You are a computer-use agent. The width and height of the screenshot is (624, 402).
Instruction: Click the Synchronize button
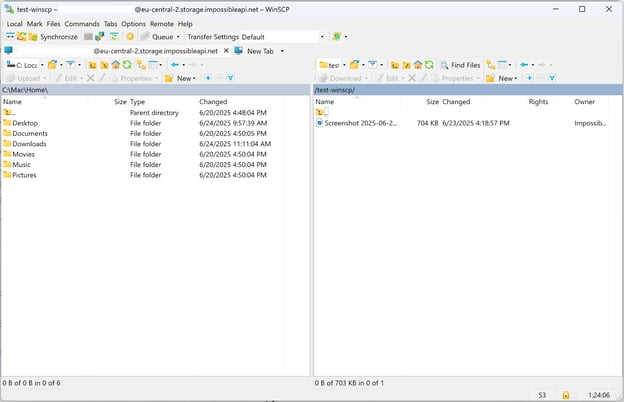point(54,37)
